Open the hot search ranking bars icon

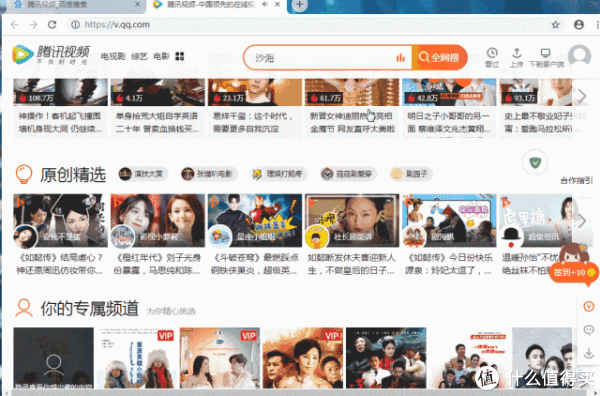400,57
